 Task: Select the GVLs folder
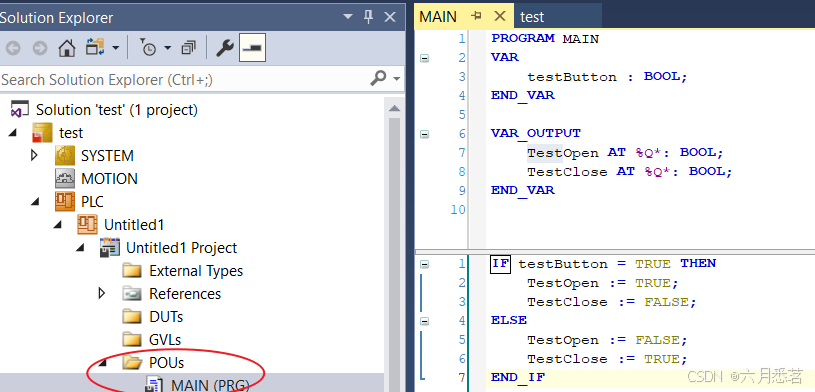tap(165, 339)
